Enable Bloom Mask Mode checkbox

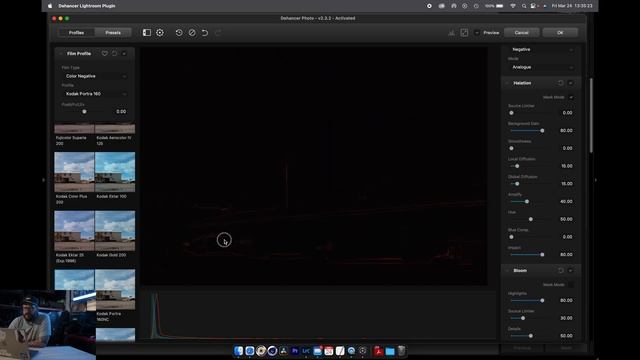coord(571,284)
